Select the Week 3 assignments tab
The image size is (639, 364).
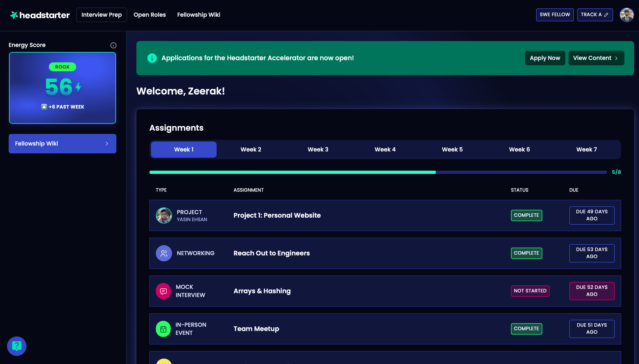[318, 150]
